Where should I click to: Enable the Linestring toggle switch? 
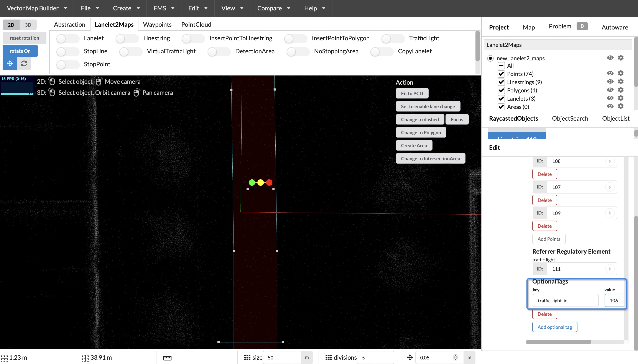[x=127, y=38]
